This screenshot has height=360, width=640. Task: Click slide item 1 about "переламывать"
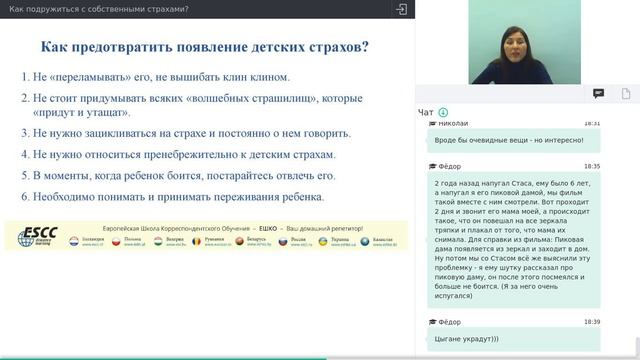click(156, 77)
